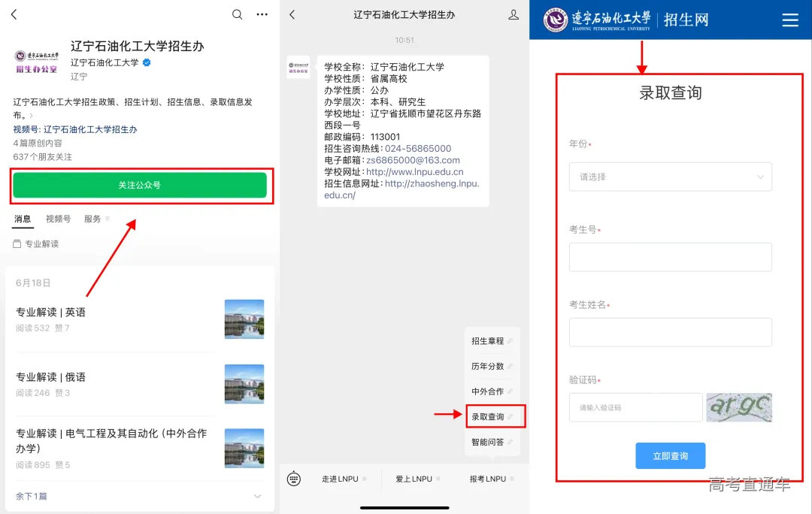Image resolution: width=812 pixels, height=514 pixels.
Task: Switch to the 视频号 tab
Action: click(58, 219)
